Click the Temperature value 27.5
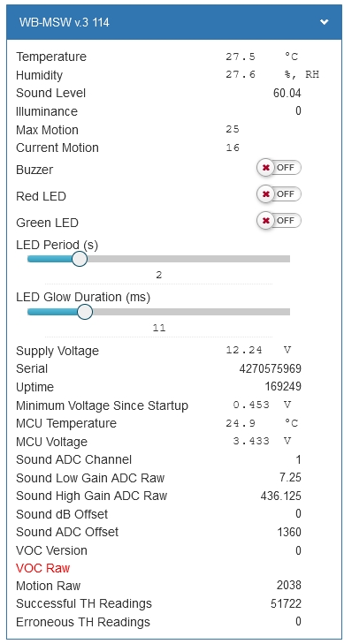The width and height of the screenshot is (344, 644). [x=241, y=57]
